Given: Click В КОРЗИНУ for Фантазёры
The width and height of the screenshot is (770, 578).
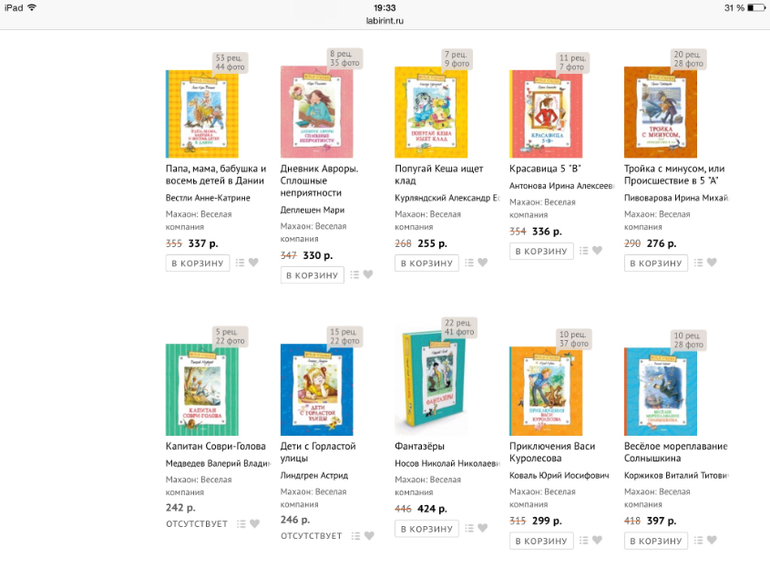Looking at the screenshot, I should click(427, 529).
